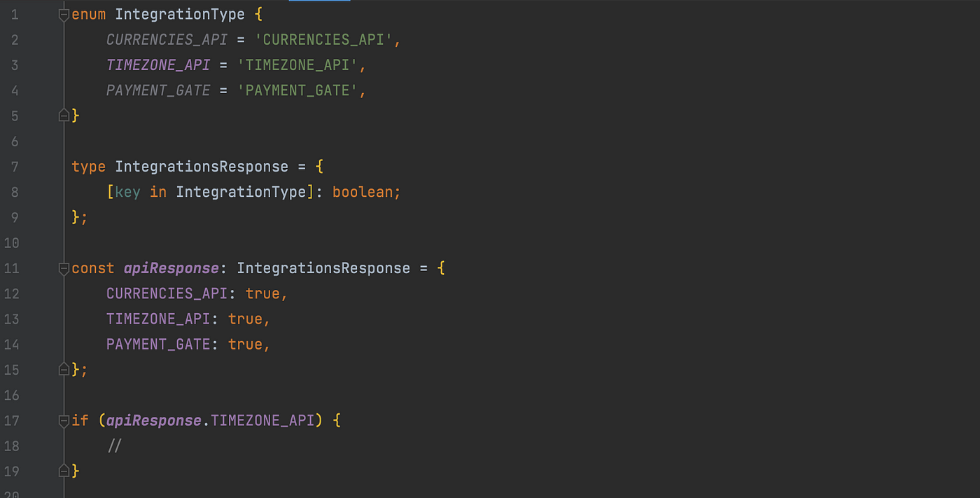980x498 pixels.
Task: Click line number 17 in the gutter
Action: click(11, 420)
